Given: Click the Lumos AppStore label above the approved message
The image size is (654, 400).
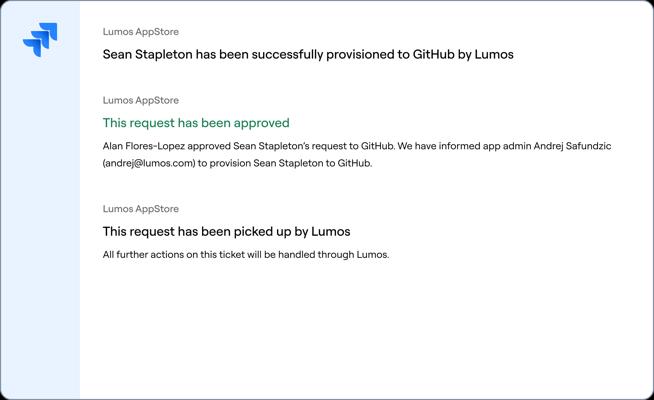Looking at the screenshot, I should pos(141,100).
